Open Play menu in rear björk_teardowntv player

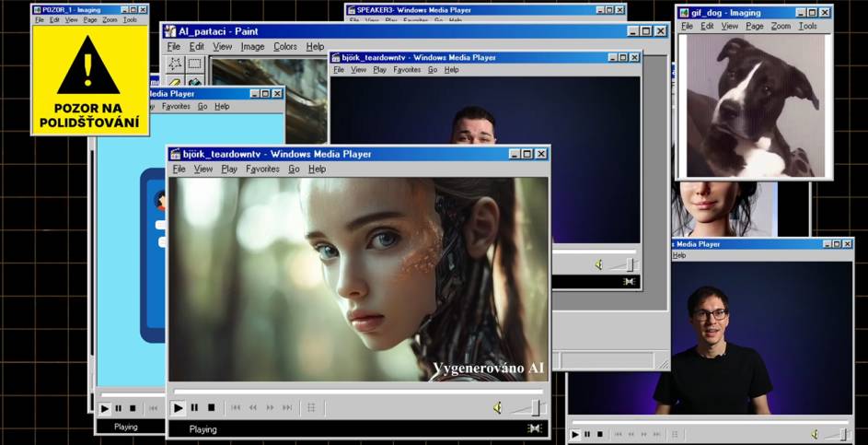(x=380, y=70)
